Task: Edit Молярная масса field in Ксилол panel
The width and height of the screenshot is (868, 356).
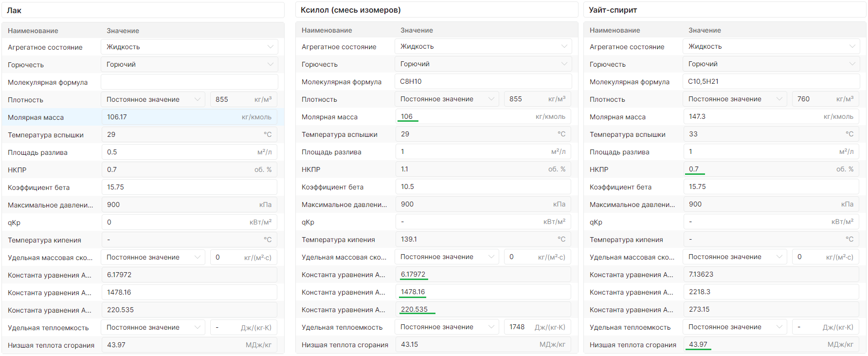Action: click(483, 116)
